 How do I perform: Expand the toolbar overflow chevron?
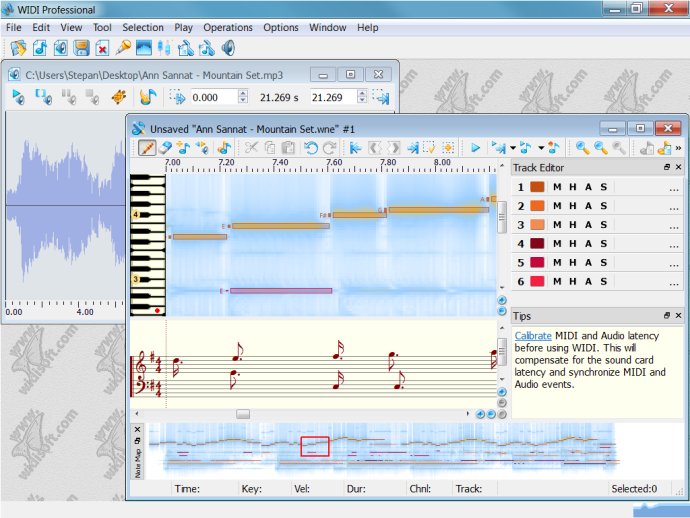679,148
